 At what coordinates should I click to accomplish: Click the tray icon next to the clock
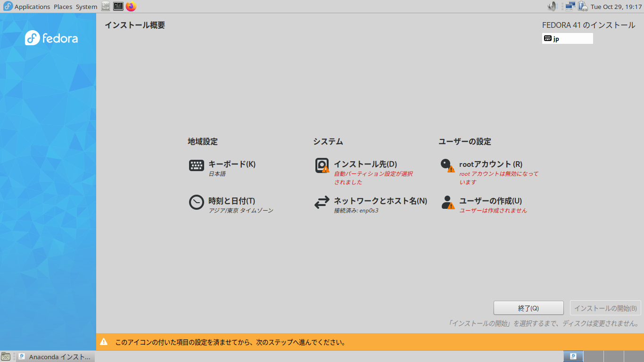point(583,7)
